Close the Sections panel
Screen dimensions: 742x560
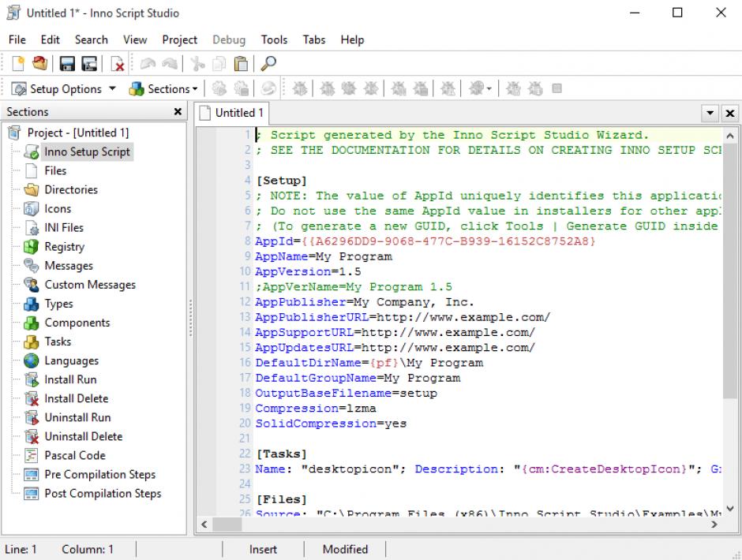[178, 112]
